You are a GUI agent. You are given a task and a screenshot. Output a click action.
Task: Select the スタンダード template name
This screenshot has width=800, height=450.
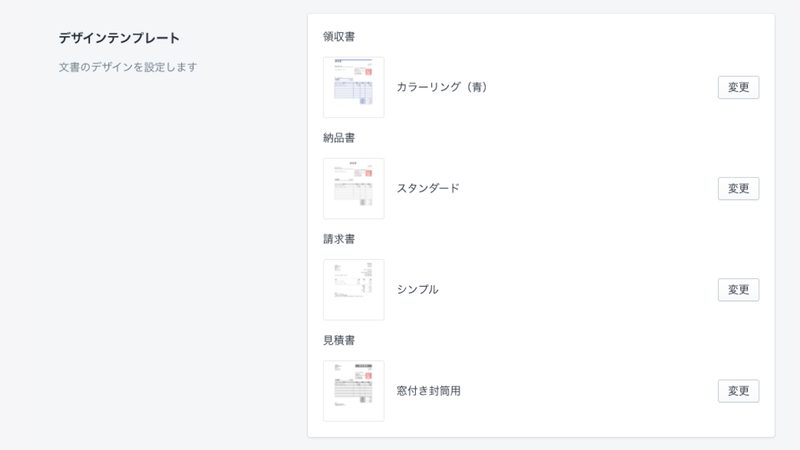[x=428, y=188]
